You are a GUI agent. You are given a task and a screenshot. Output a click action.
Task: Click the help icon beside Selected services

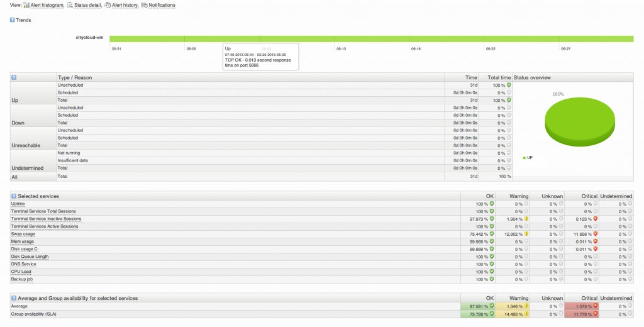click(x=14, y=196)
